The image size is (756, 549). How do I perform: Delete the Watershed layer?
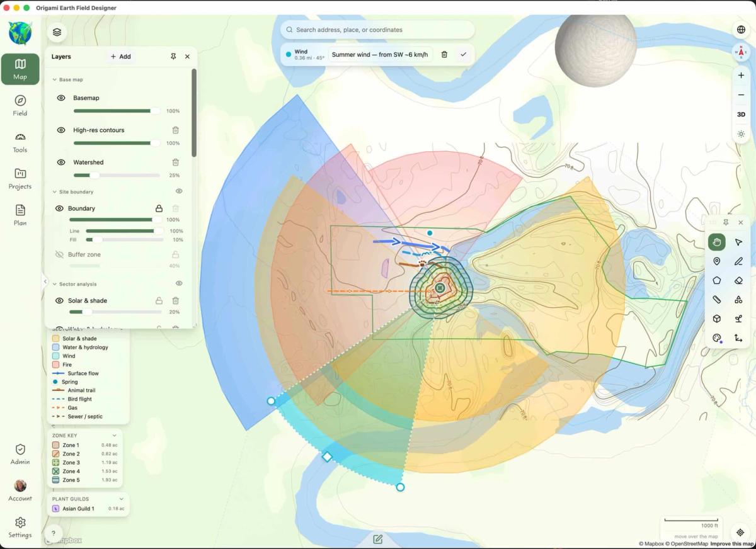click(x=176, y=162)
